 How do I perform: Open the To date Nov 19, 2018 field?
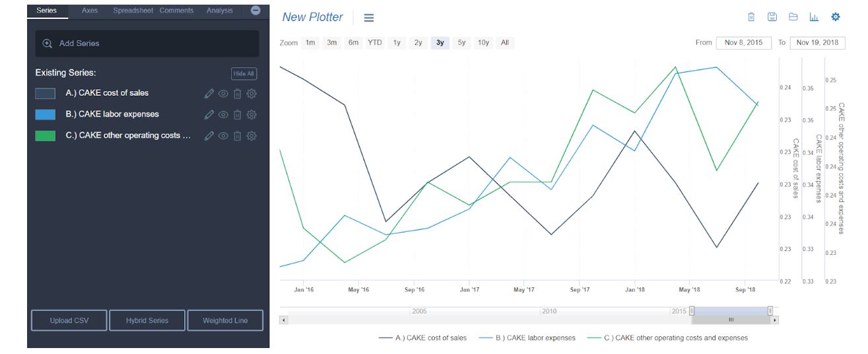tap(818, 42)
